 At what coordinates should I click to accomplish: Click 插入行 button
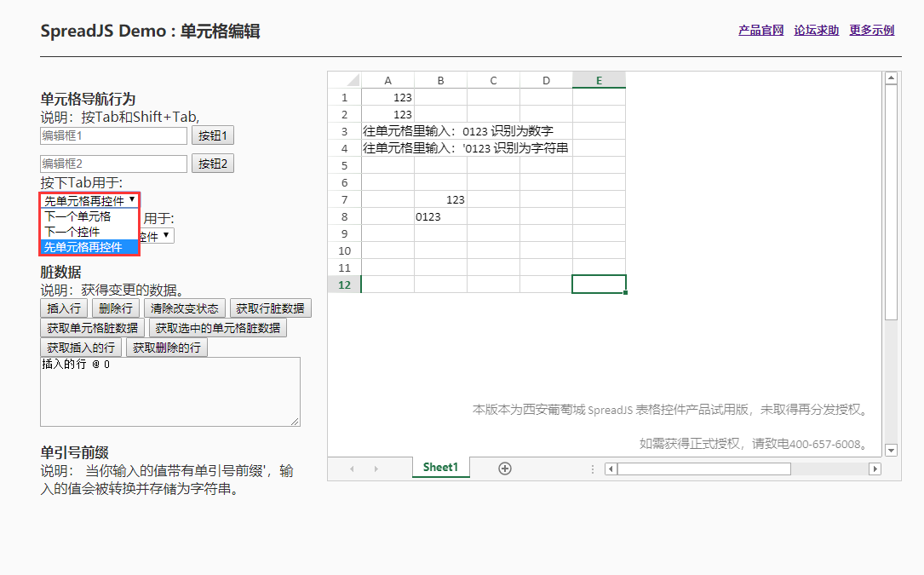[64, 308]
